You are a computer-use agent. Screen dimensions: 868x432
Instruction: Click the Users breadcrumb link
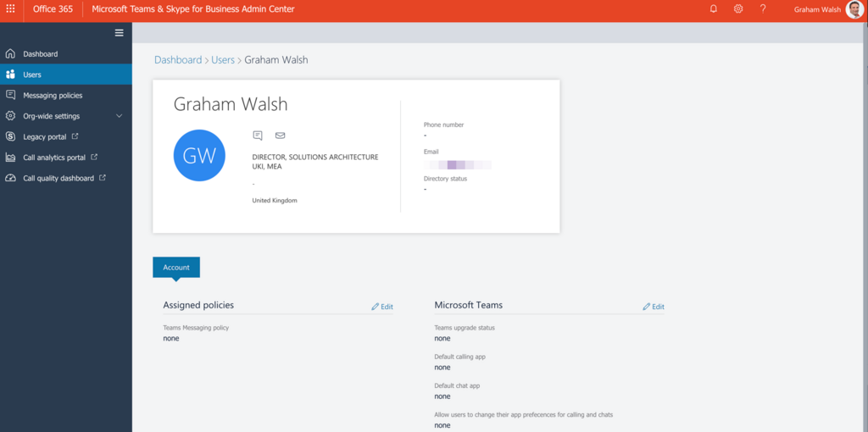[223, 60]
